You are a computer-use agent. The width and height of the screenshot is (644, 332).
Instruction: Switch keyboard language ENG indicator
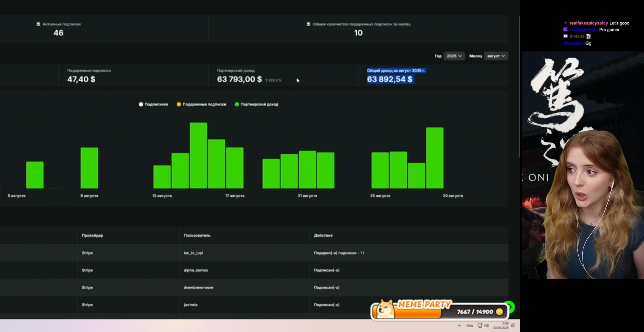469,326
